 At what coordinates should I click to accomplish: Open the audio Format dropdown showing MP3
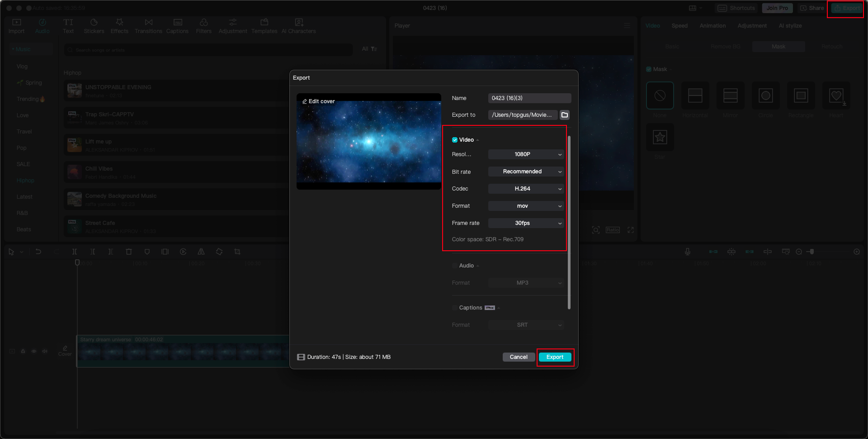click(526, 283)
